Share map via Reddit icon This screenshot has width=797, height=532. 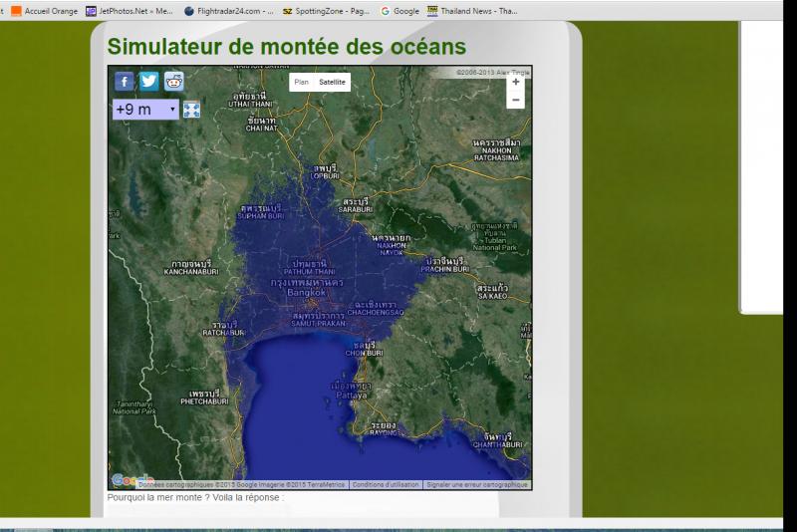click(x=173, y=82)
